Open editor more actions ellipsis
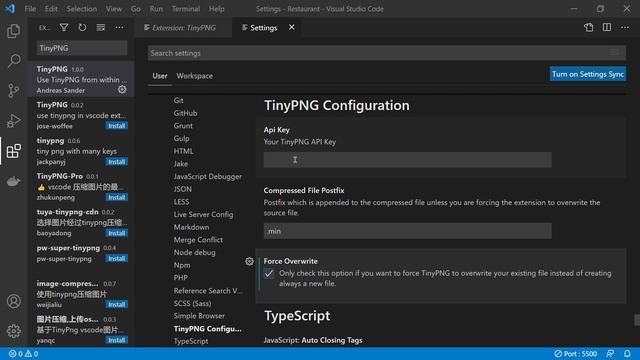Viewport: 640px width, 360px height. [x=625, y=27]
